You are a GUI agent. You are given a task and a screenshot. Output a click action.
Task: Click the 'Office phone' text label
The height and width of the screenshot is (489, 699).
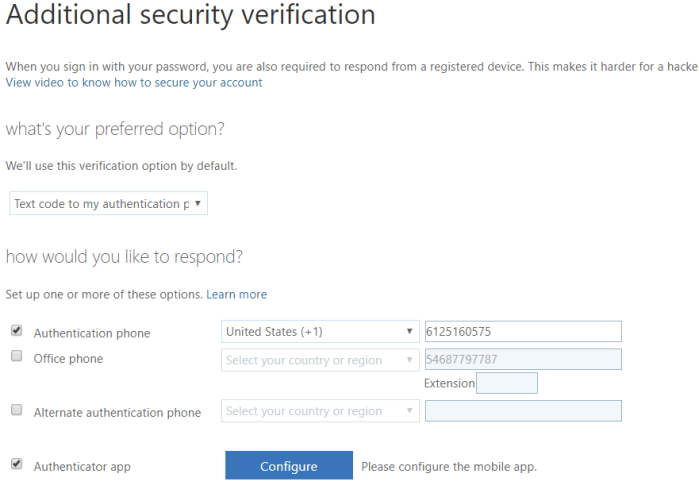pos(68,359)
